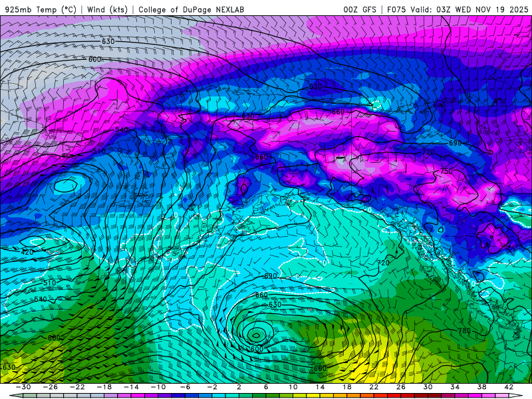Click the "Wind (kts)" title label
The height and width of the screenshot is (399, 532).
coord(107,9)
